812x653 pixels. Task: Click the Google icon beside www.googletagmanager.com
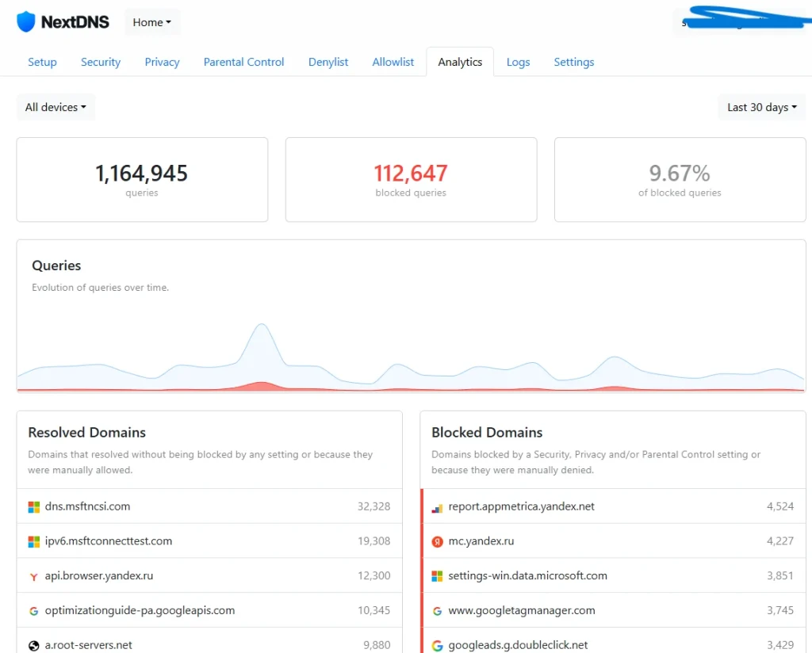(x=438, y=611)
